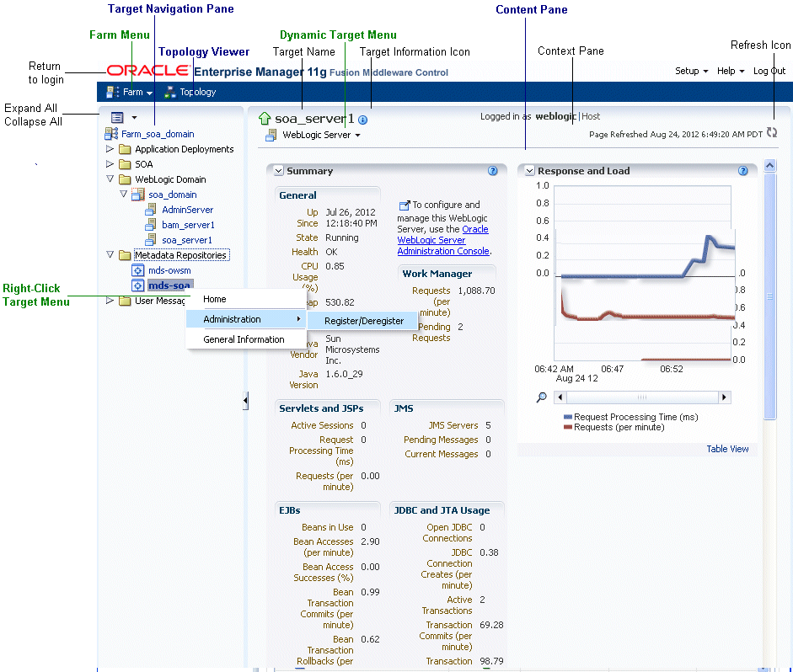Select the mds-soa repository
This screenshot has height=672, width=793.
click(169, 285)
